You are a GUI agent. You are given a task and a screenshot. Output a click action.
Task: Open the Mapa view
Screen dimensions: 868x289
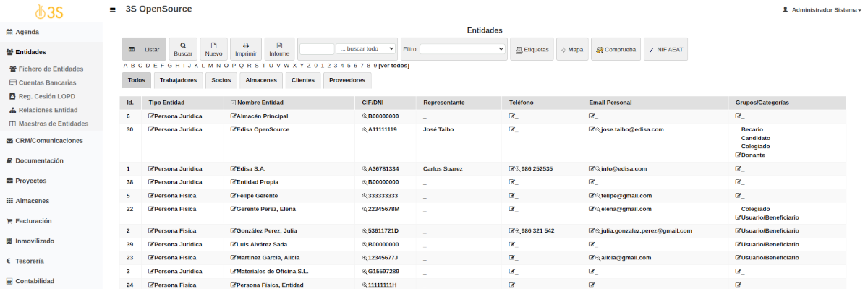click(572, 49)
